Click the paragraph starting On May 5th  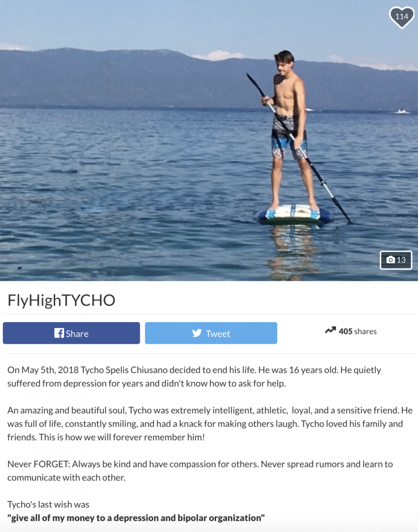[x=194, y=377]
